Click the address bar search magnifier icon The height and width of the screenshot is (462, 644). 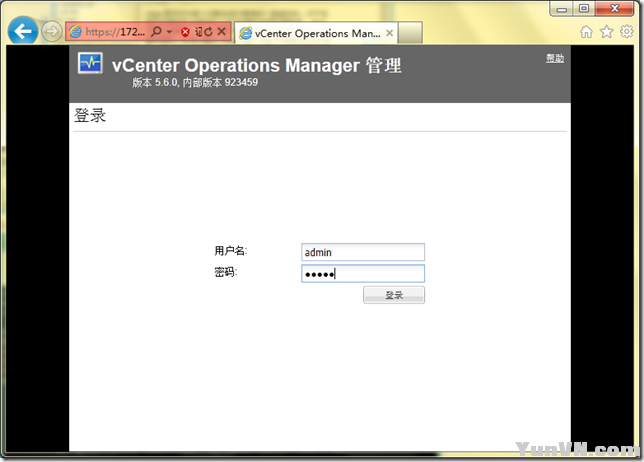coord(156,31)
